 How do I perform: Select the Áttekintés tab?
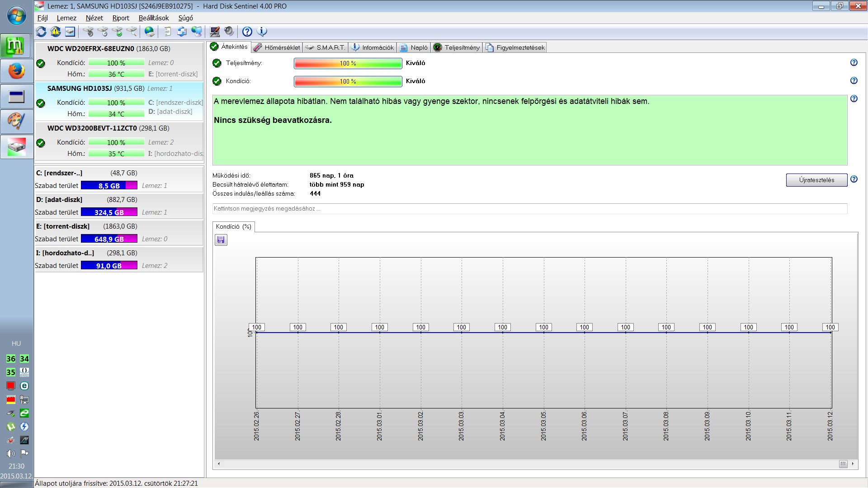[x=229, y=47]
